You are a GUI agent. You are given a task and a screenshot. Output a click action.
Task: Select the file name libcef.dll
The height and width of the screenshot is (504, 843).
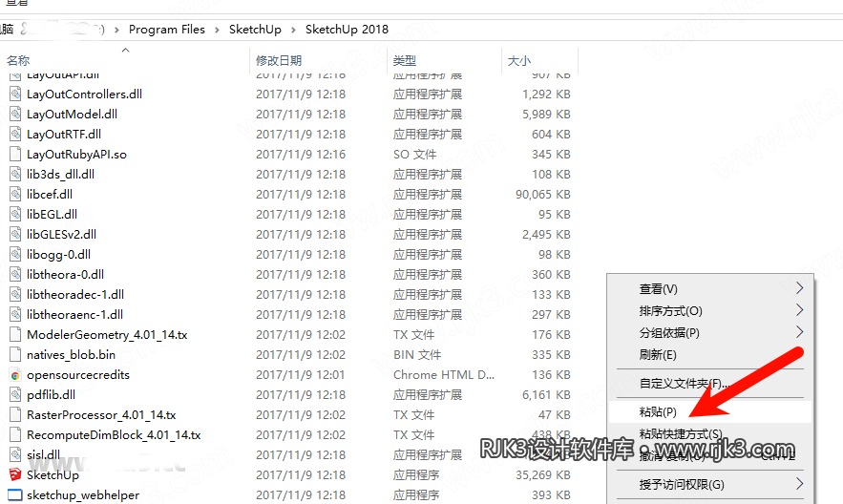click(50, 194)
